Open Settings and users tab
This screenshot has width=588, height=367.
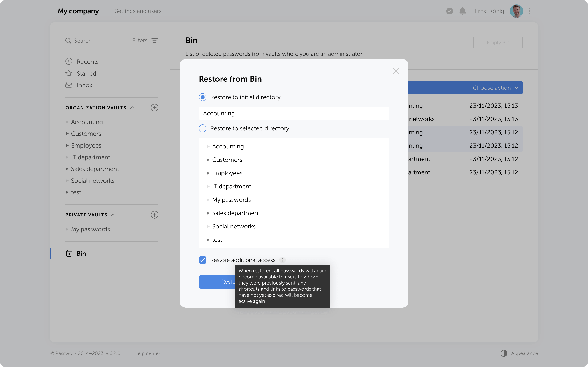coord(138,11)
